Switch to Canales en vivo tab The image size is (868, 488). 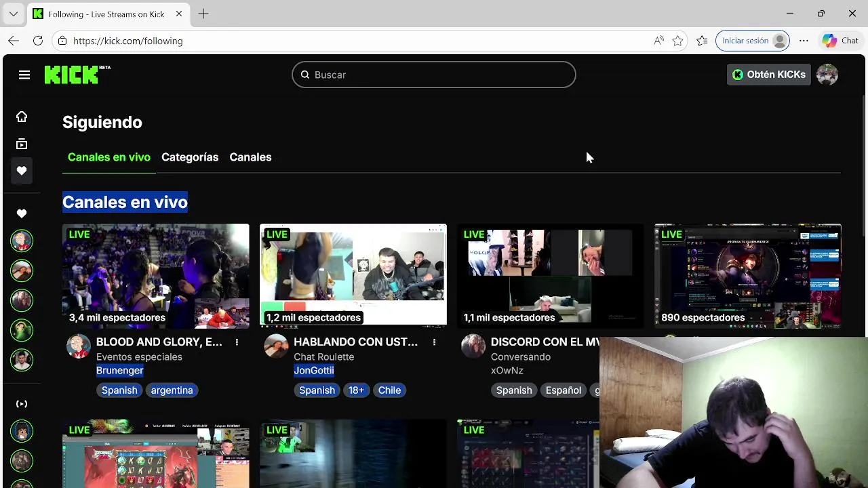coord(109,157)
